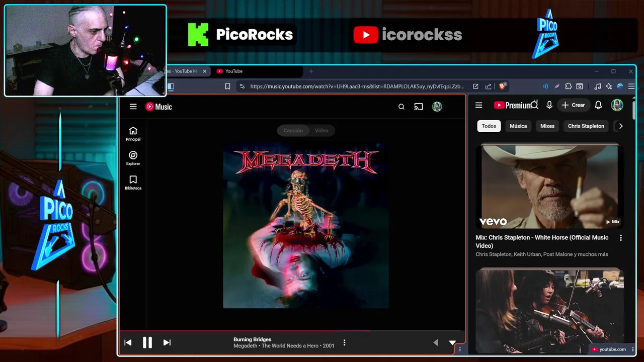
Task: Switch to Video mode
Action: [x=321, y=131]
